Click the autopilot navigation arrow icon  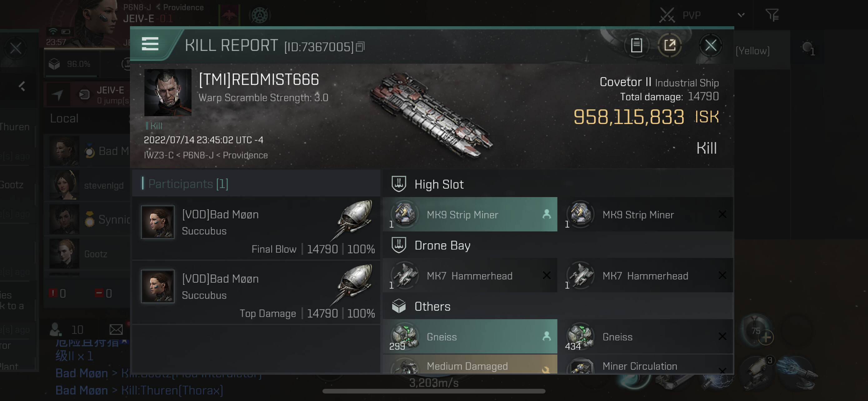(x=57, y=95)
